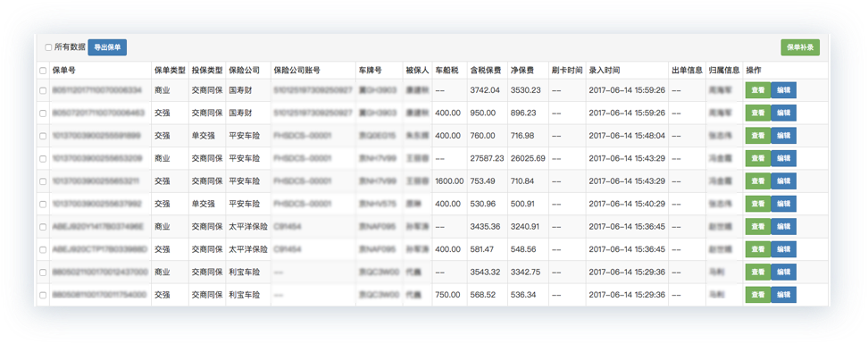This screenshot has width=868, height=344.
Task: View the 太平洋保险 policy with 548.56
Action: [x=758, y=249]
